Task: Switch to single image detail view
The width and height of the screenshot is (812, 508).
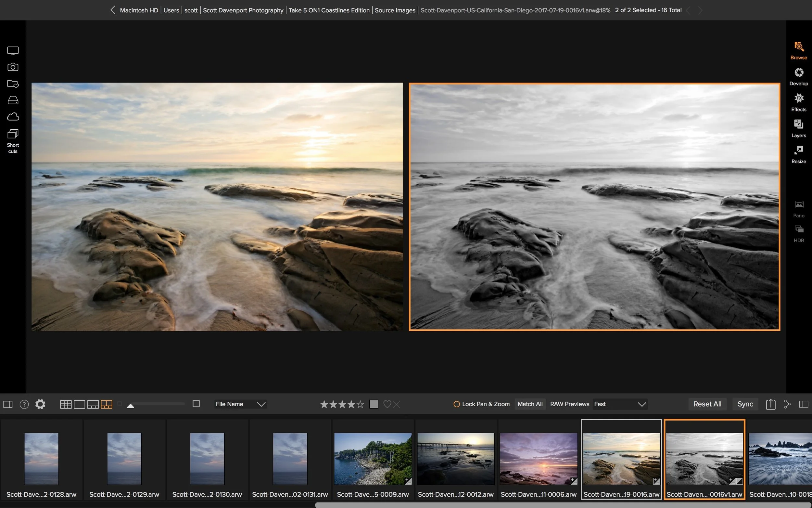Action: point(79,404)
